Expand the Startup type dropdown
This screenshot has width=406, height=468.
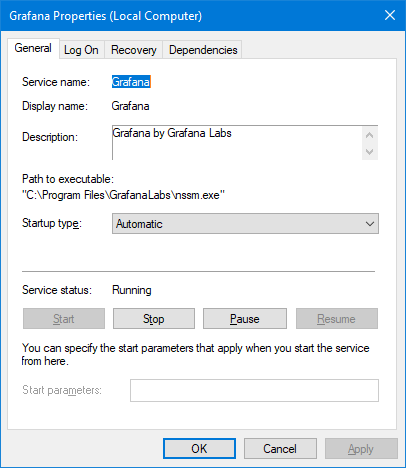pos(245,224)
